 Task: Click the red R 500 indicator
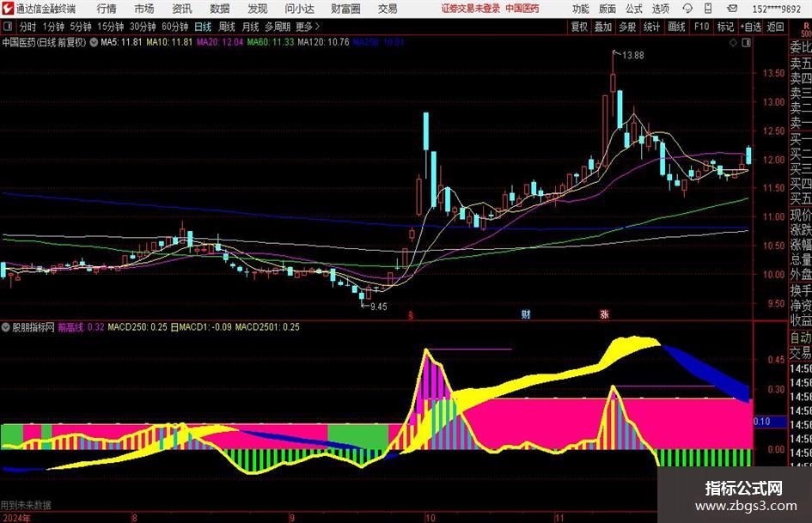coord(806,29)
